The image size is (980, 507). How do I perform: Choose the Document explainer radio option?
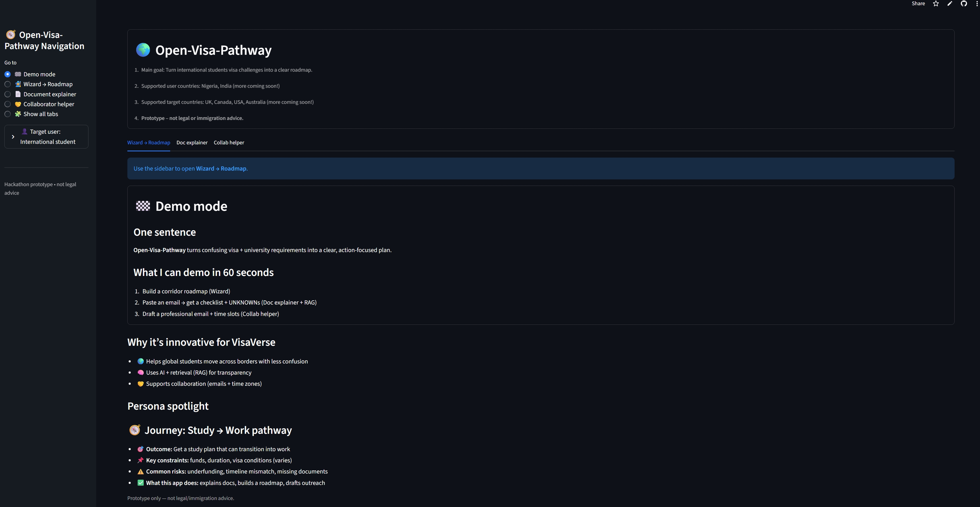[8, 94]
